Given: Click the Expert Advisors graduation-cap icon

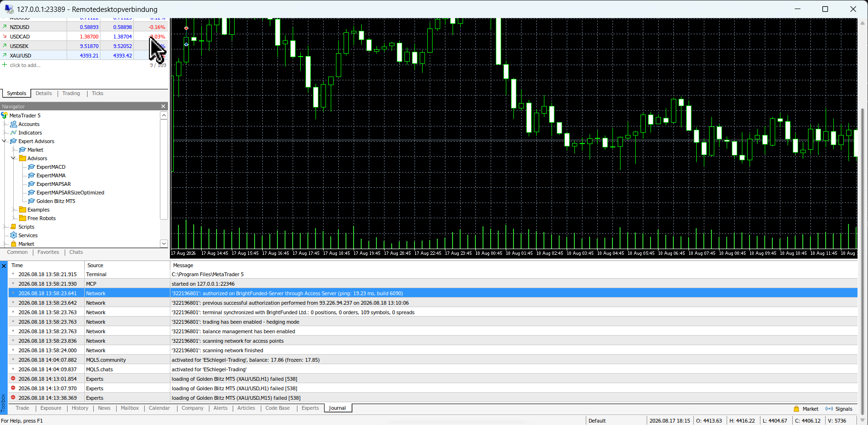Looking at the screenshot, I should coord(13,141).
